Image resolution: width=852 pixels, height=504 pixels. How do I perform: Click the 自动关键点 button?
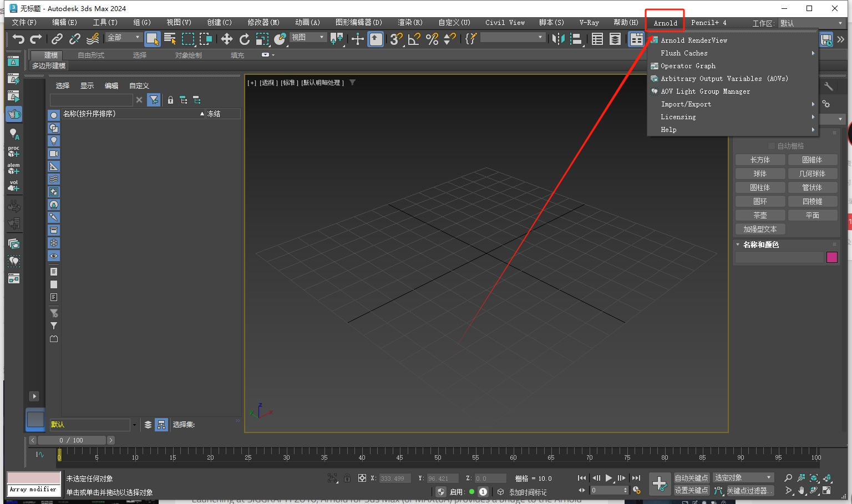(x=691, y=478)
